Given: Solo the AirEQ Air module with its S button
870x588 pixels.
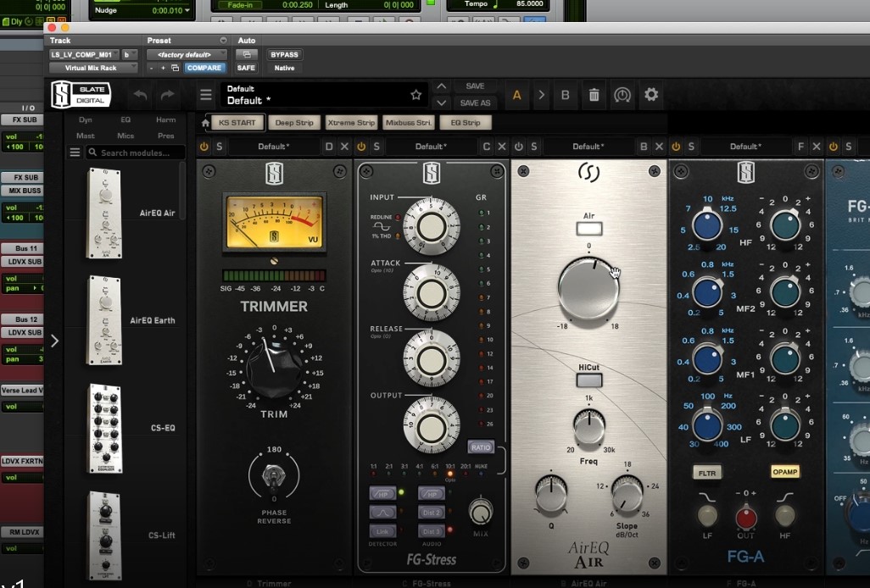Looking at the screenshot, I should (x=533, y=147).
